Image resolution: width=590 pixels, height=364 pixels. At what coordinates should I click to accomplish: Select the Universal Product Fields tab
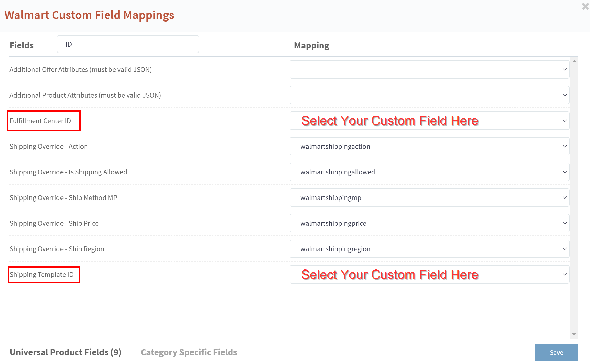coord(65,352)
